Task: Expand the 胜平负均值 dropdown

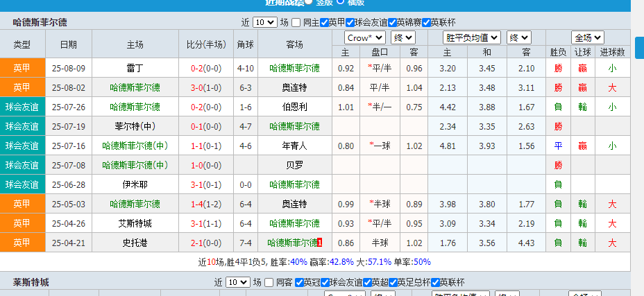Action: 471,37
